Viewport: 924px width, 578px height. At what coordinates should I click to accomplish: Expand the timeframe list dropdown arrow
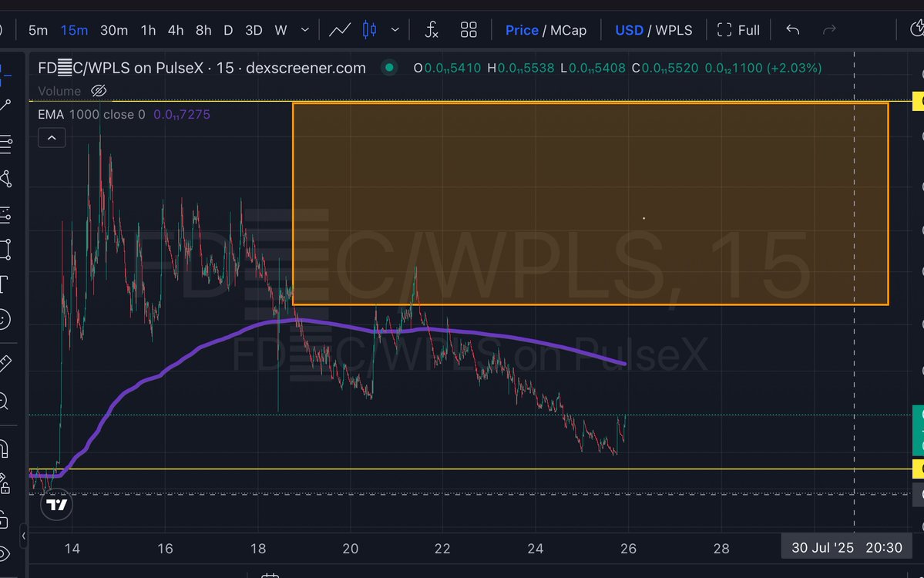coord(304,30)
